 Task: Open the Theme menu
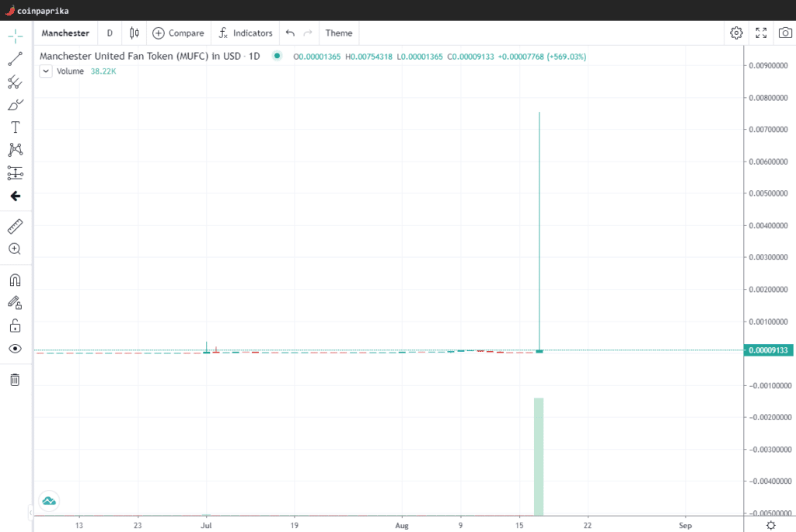click(339, 33)
